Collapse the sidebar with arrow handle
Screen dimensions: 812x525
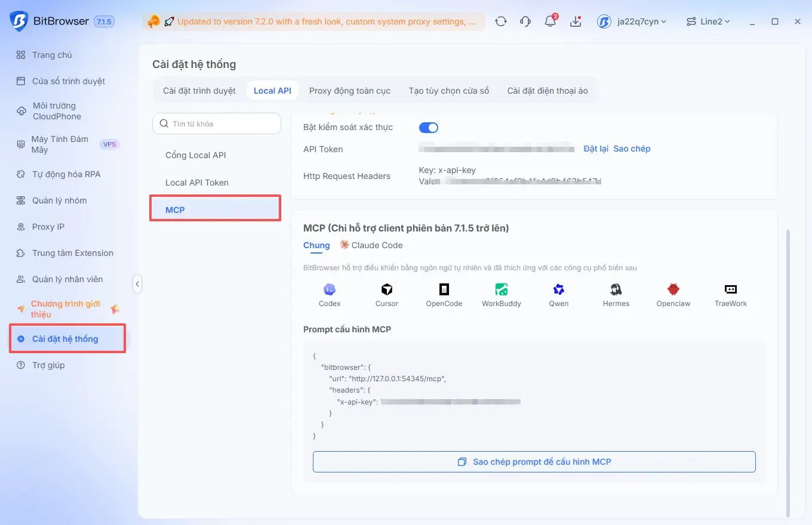(x=137, y=284)
